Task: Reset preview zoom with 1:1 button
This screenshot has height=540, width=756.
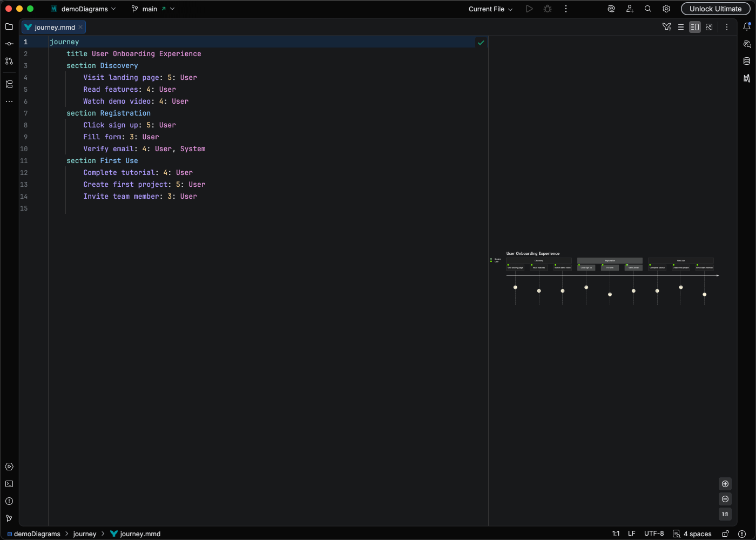Action: click(x=725, y=514)
